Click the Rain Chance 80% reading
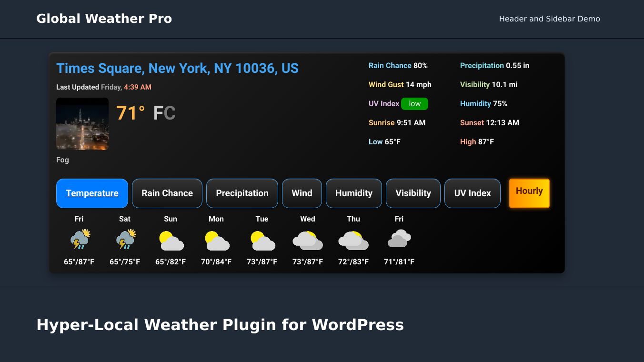Image resolution: width=644 pixels, height=362 pixels. [x=398, y=66]
